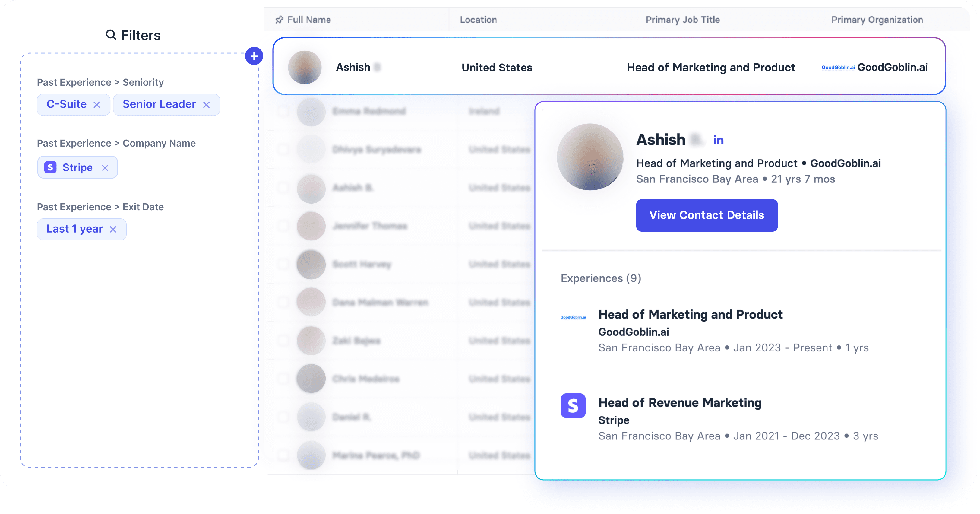Click the pin icon beside Full Name

(x=280, y=20)
